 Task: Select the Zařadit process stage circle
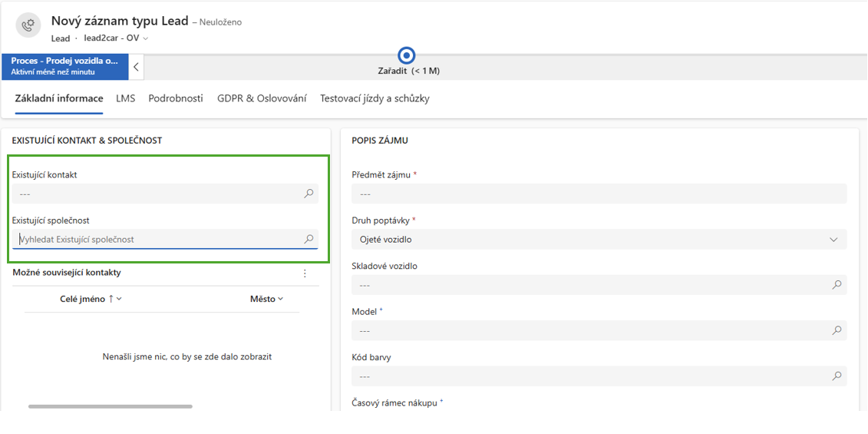pos(407,56)
